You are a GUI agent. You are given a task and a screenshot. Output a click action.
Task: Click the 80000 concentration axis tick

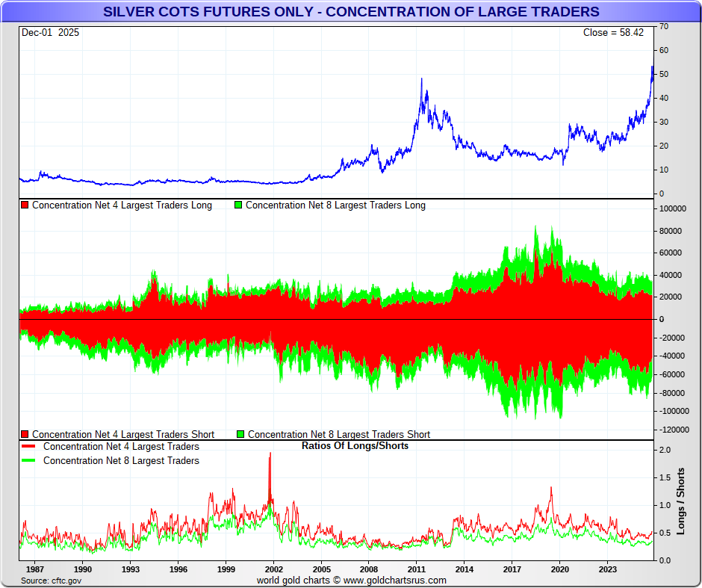pos(671,231)
